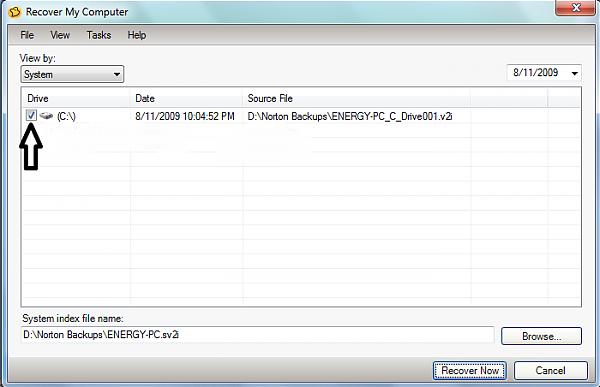This screenshot has height=387, width=600.
Task: Select the ENERGY-PC_C_Drive001.v2i source file cell
Action: pos(350,116)
